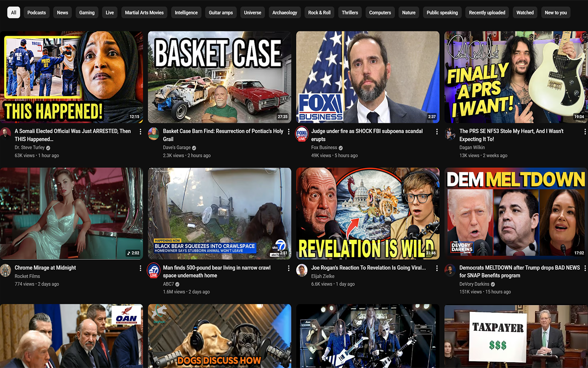Show Recently uploaded videos chip
The height and width of the screenshot is (368, 588).
click(487, 12)
